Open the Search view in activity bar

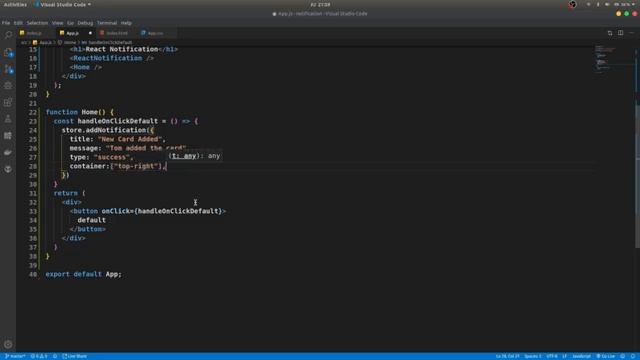[8, 36]
